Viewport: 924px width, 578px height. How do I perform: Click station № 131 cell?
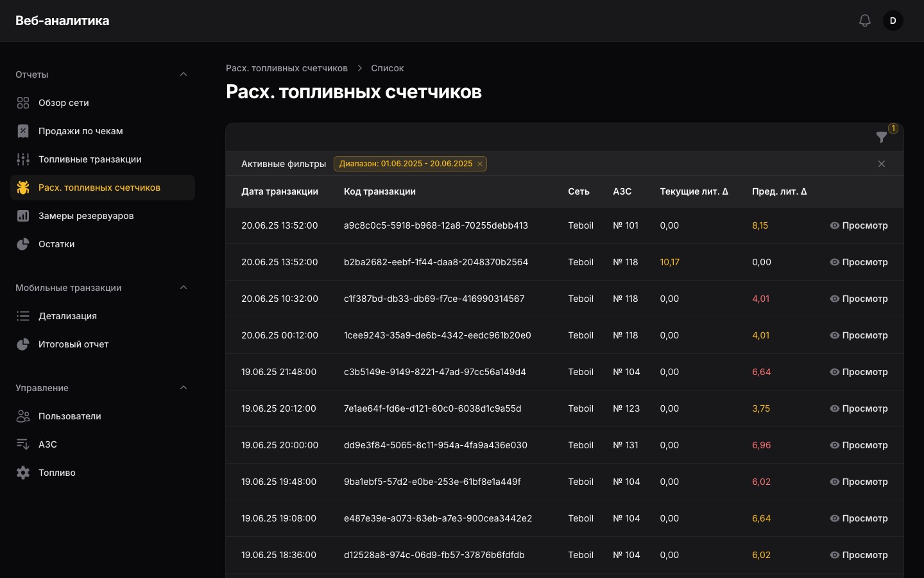coord(626,445)
